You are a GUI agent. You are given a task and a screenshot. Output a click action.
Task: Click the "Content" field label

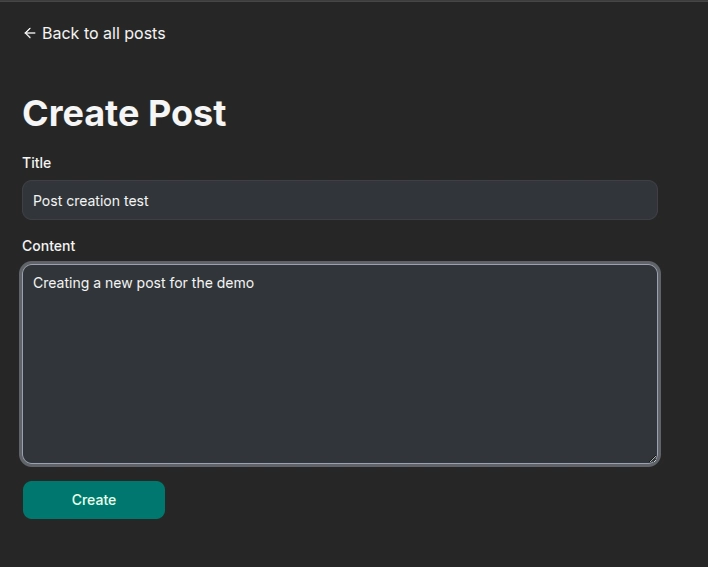click(x=48, y=246)
